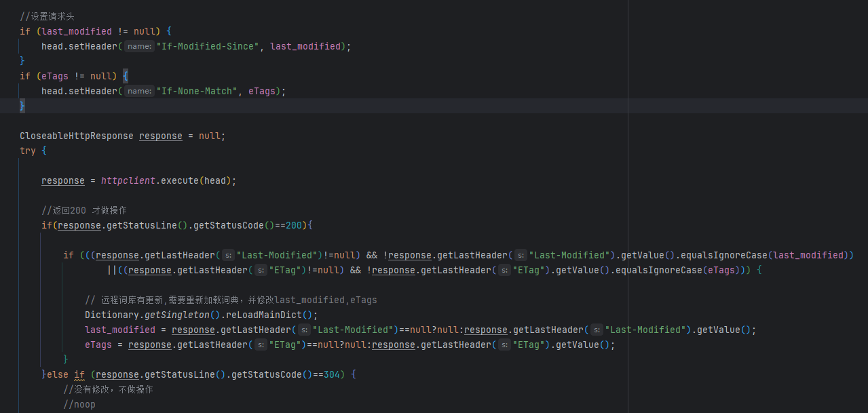Click the opening brace after "eTags != null"
The width and height of the screenshot is (868, 413).
(126, 77)
